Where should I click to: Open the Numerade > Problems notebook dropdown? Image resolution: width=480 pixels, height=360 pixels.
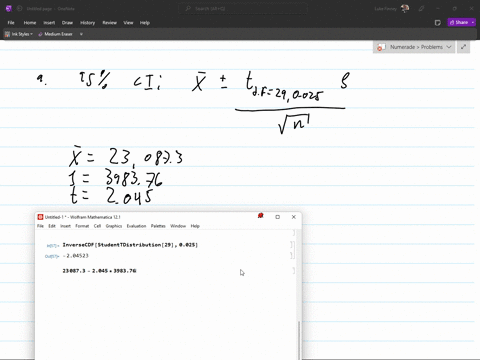[x=414, y=47]
